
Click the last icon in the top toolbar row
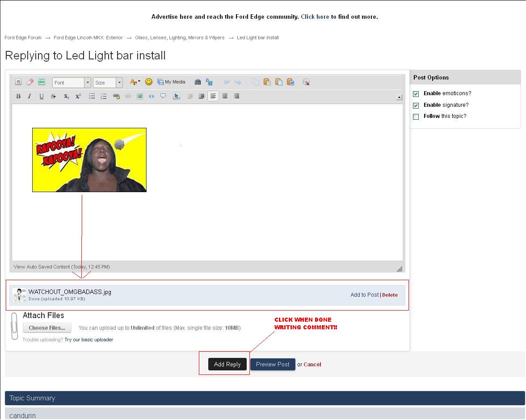306,82
